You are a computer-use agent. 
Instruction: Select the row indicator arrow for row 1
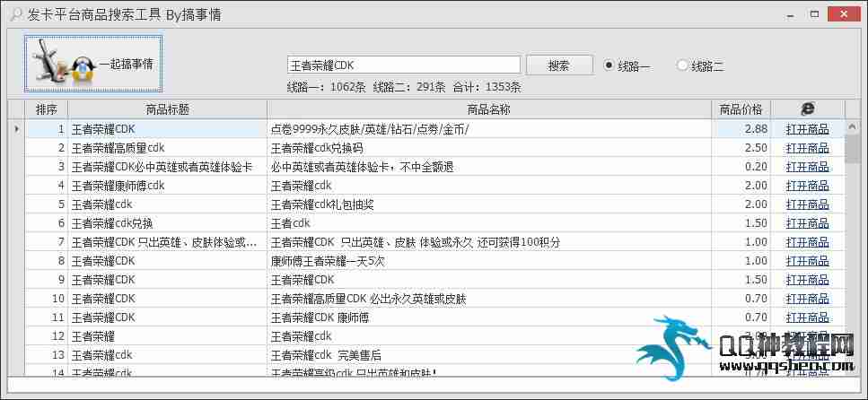17,129
